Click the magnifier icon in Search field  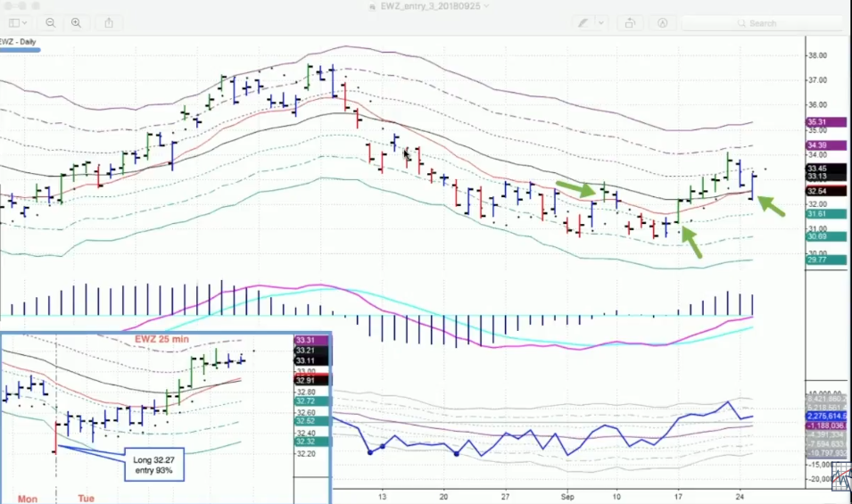[x=740, y=22]
